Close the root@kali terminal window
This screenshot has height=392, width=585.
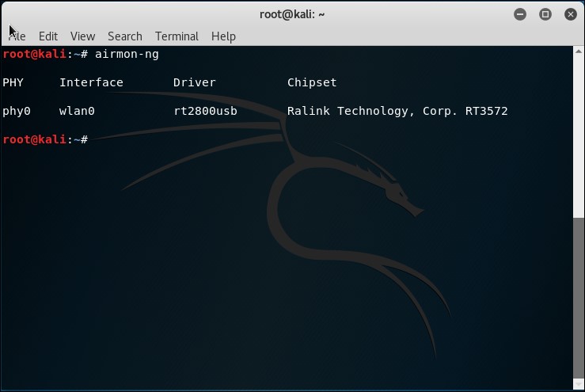pyautogui.click(x=571, y=14)
